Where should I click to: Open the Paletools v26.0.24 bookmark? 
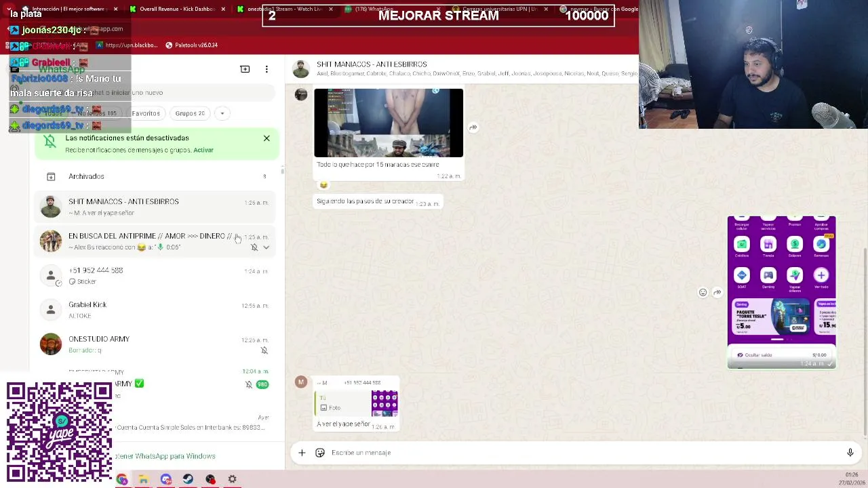click(x=191, y=45)
